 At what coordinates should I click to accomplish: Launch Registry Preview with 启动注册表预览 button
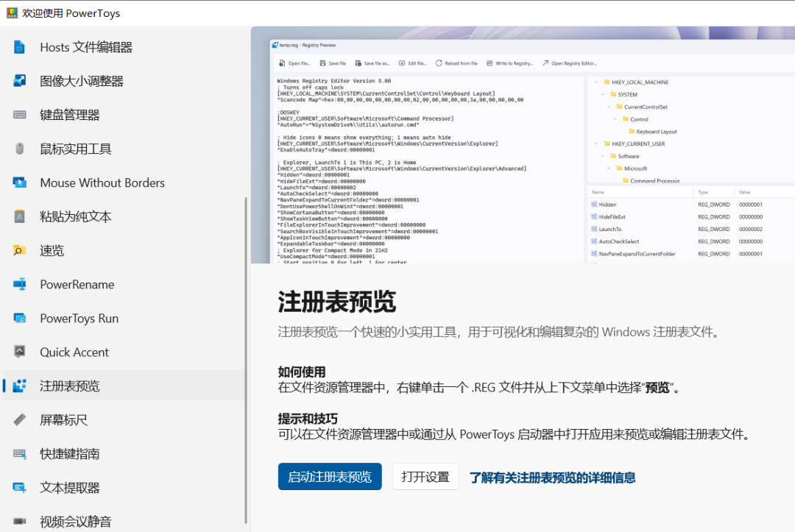coord(330,477)
